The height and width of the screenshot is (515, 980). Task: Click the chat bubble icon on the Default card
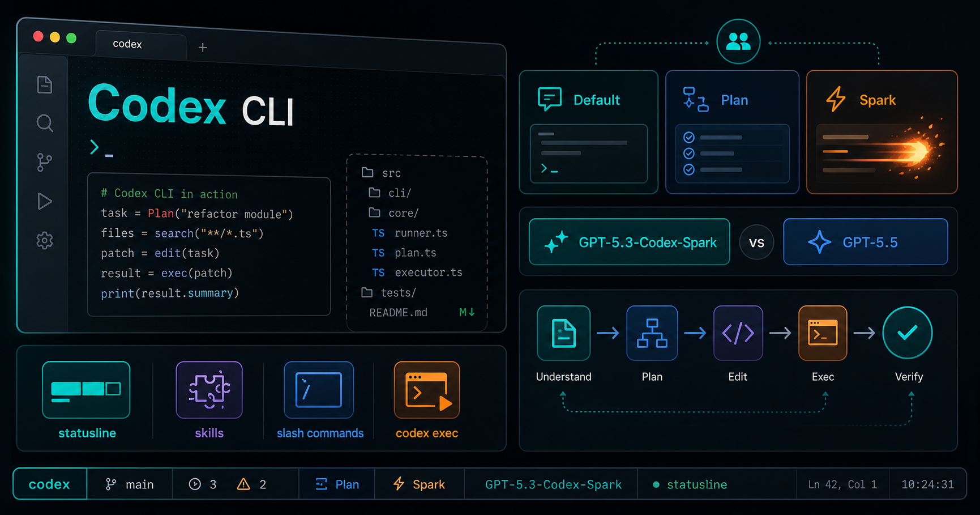[550, 99]
